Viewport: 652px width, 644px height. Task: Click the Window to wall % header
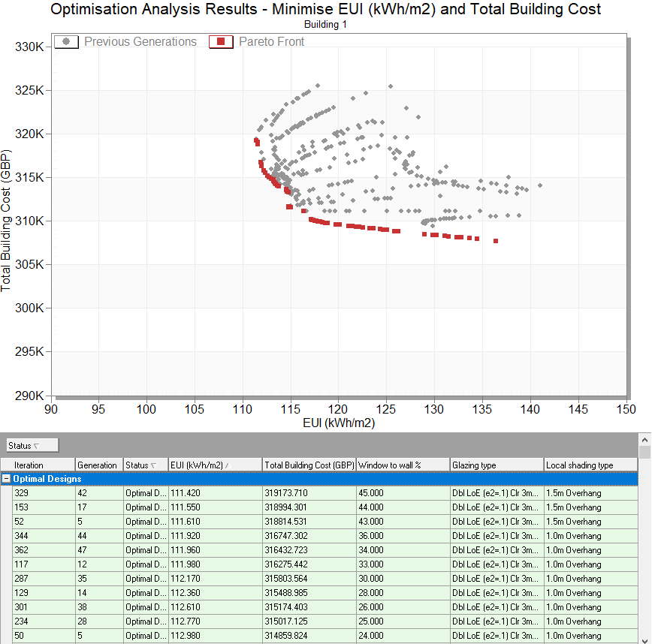pos(403,465)
